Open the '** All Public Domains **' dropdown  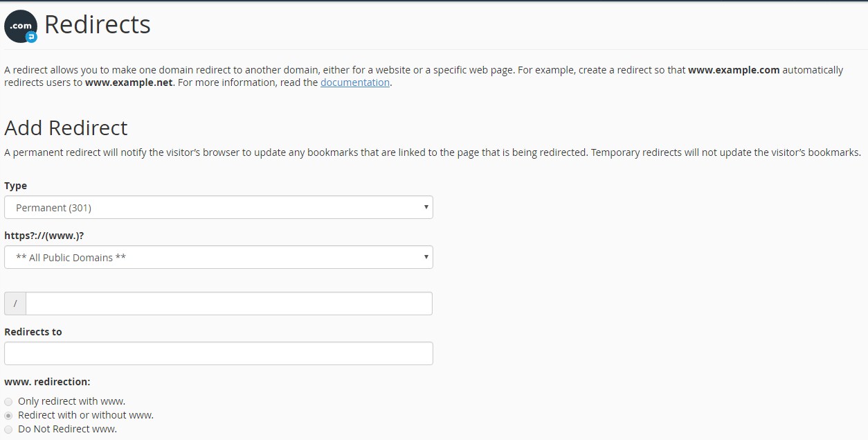point(218,257)
